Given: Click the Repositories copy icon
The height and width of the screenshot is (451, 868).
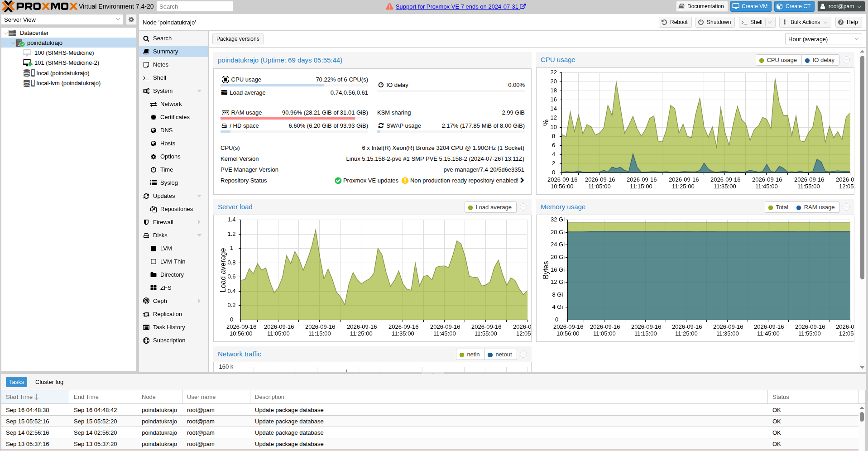Looking at the screenshot, I should 153,209.
